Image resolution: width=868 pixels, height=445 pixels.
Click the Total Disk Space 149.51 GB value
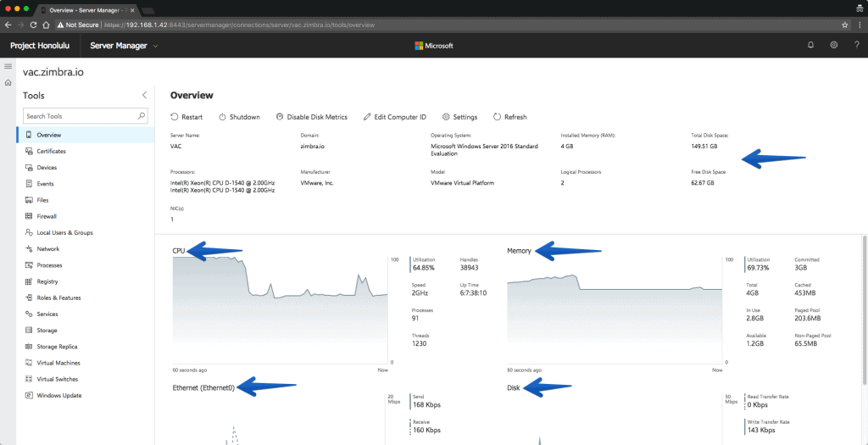point(704,147)
